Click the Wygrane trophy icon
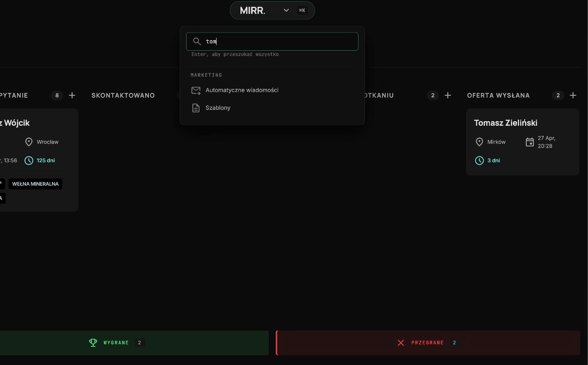Screen dimensions: 588x365 tap(93, 343)
